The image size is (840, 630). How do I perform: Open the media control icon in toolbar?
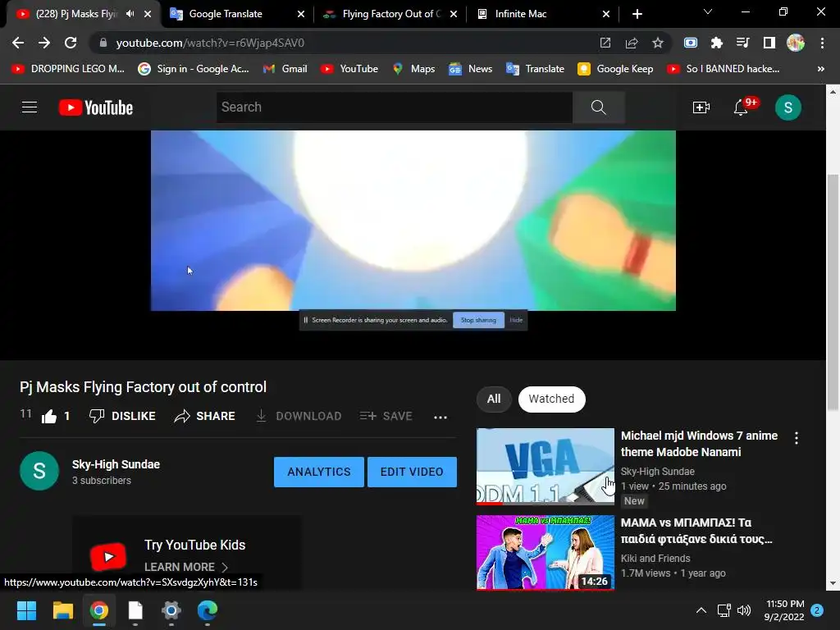tap(743, 43)
